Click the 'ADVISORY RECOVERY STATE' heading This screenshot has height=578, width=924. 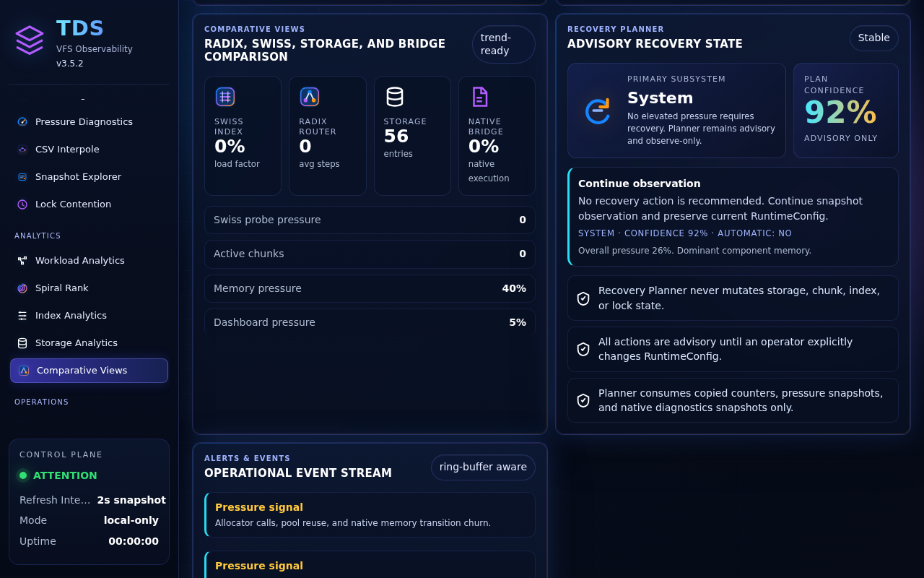click(655, 44)
